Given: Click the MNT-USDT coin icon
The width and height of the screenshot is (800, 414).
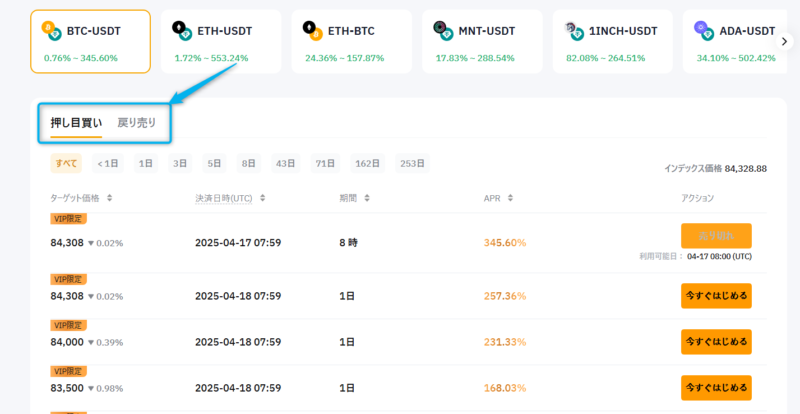Looking at the screenshot, I should (x=443, y=31).
